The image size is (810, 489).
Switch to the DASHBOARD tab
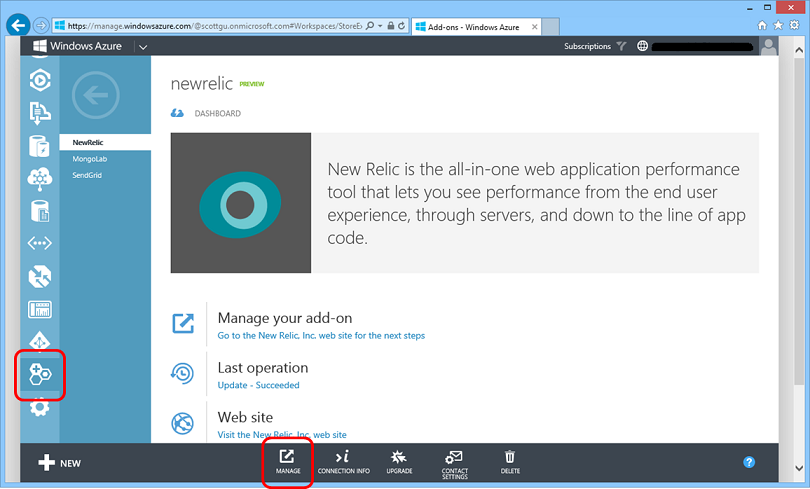[x=217, y=114]
